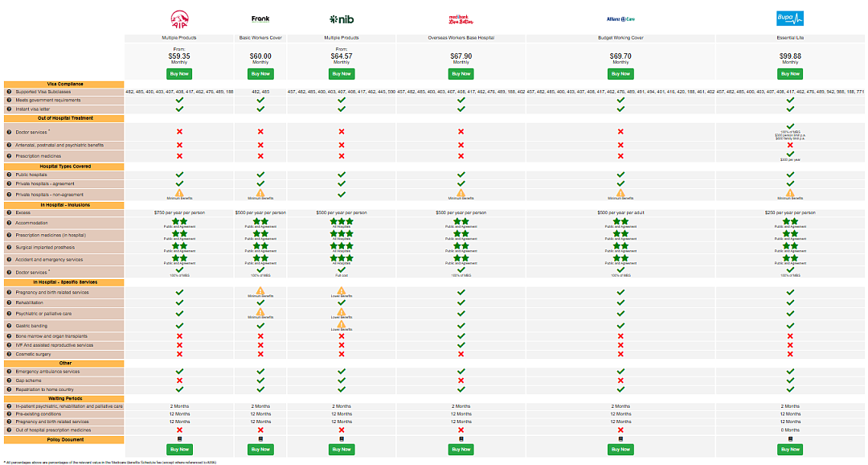This screenshot has width=868, height=465.
Task: Show help for Repatriation to home country
Action: tap(9, 389)
